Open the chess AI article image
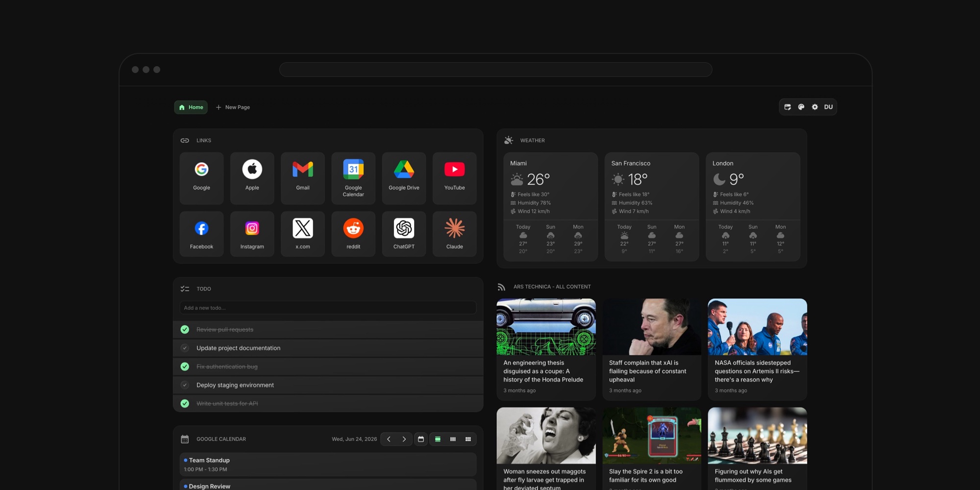The height and width of the screenshot is (490, 980). click(x=757, y=436)
